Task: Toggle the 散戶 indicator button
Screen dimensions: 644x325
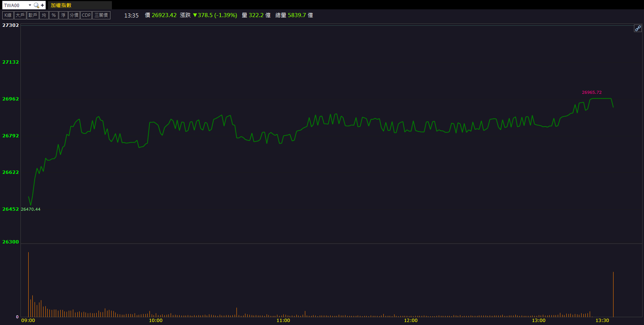Action: pos(33,15)
